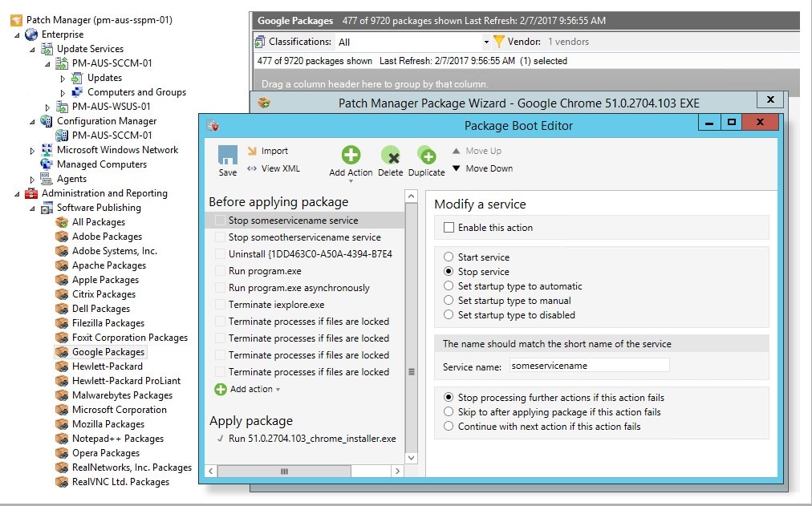This screenshot has height=506, width=812.
Task: Click the Delete action icon
Action: [x=391, y=156]
